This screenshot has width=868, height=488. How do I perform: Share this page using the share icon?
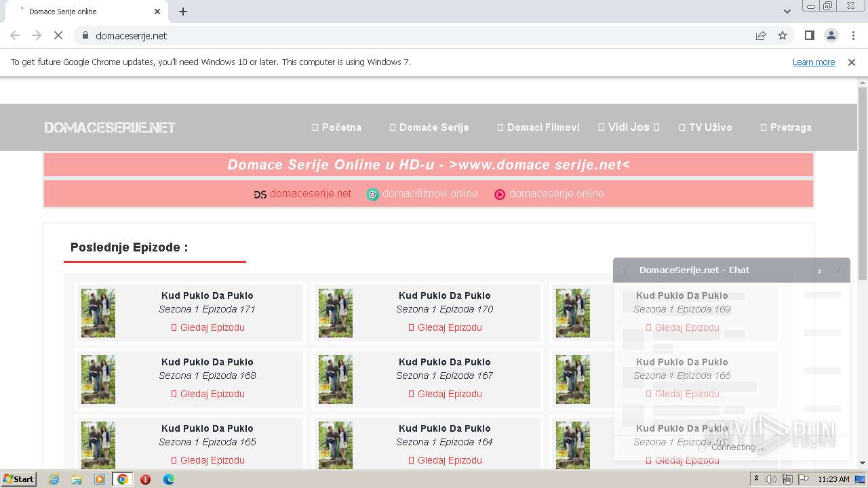click(761, 35)
